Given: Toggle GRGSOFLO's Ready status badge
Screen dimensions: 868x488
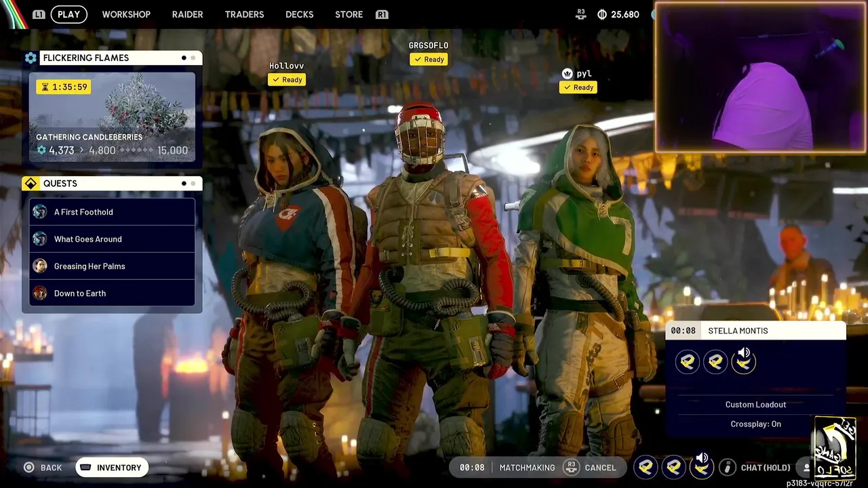Looking at the screenshot, I should [x=429, y=60].
